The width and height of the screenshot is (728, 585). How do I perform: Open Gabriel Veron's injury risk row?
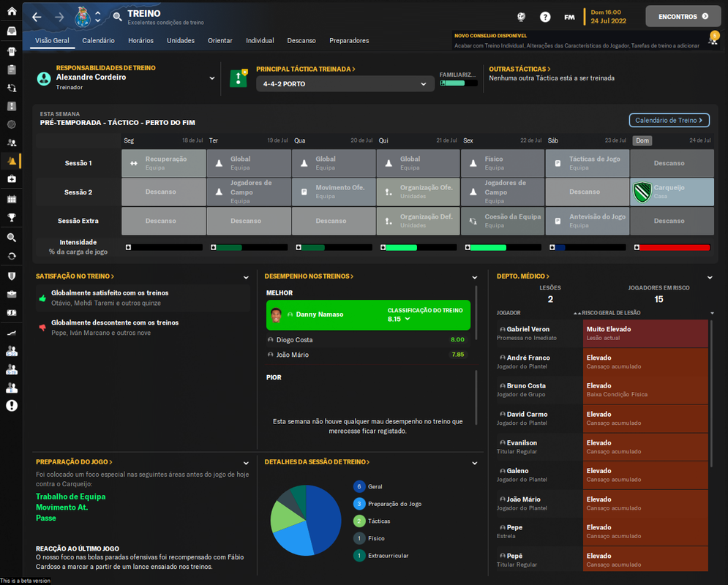click(602, 333)
